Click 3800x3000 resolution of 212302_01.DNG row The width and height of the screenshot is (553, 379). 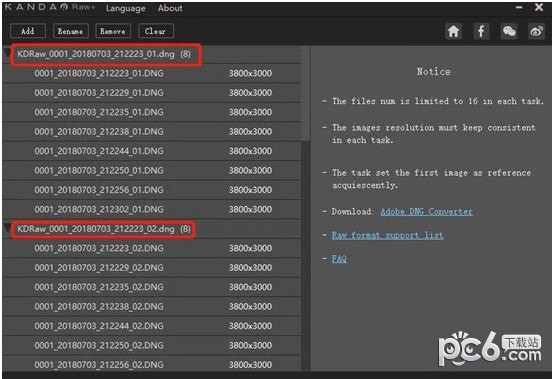point(250,209)
